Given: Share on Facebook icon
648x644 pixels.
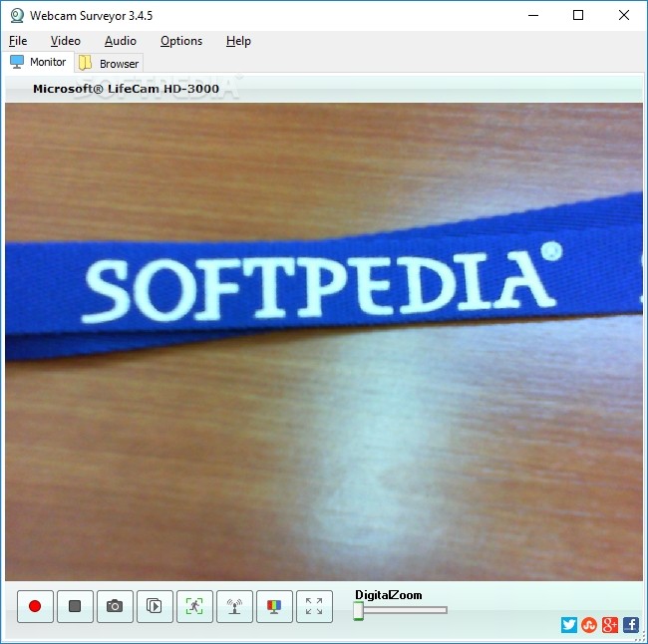Looking at the screenshot, I should tap(631, 625).
